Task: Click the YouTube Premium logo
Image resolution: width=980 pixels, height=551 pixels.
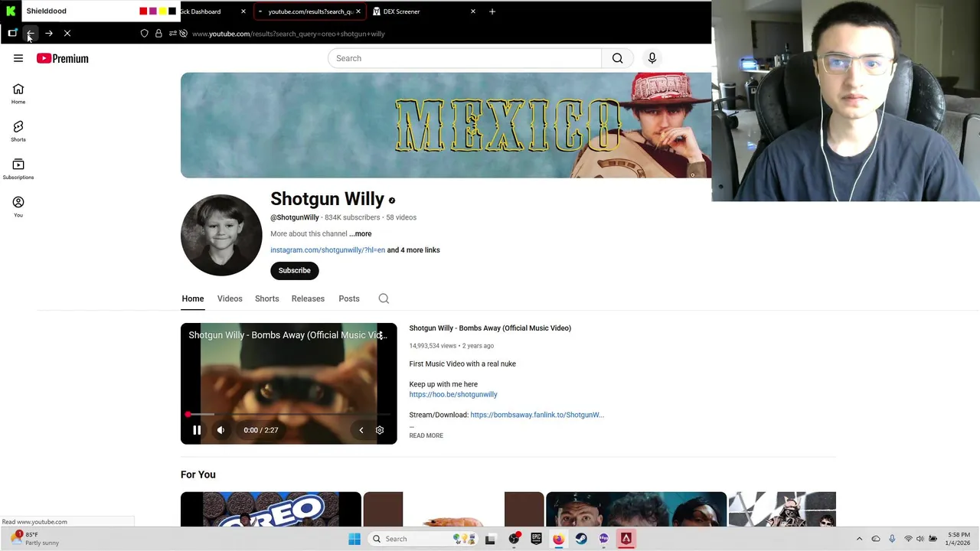Action: [x=63, y=58]
